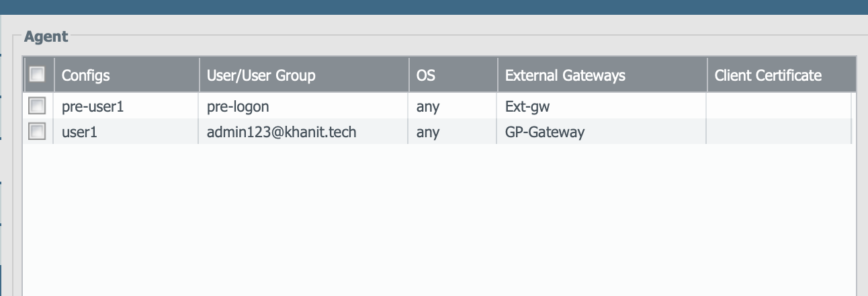Viewport: 868px width, 296px height.
Task: Open the pre-user1 agent config
Action: pyautogui.click(x=93, y=106)
